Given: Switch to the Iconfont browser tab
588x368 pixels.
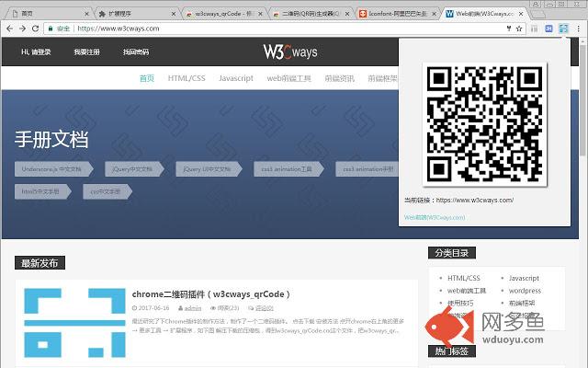Looking at the screenshot, I should pos(398,14).
